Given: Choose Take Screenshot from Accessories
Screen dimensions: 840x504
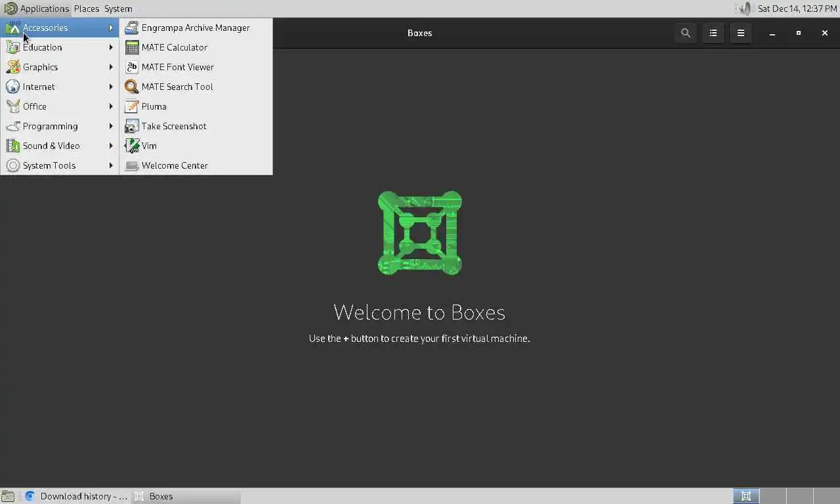Looking at the screenshot, I should 196,126.
